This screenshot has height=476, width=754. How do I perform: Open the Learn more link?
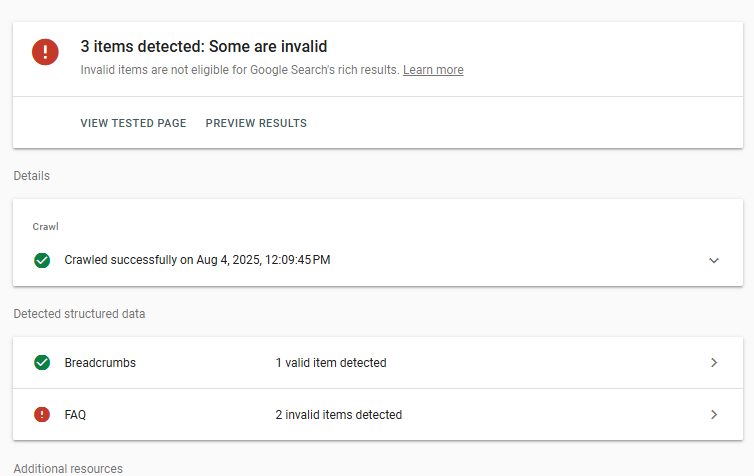click(x=433, y=70)
